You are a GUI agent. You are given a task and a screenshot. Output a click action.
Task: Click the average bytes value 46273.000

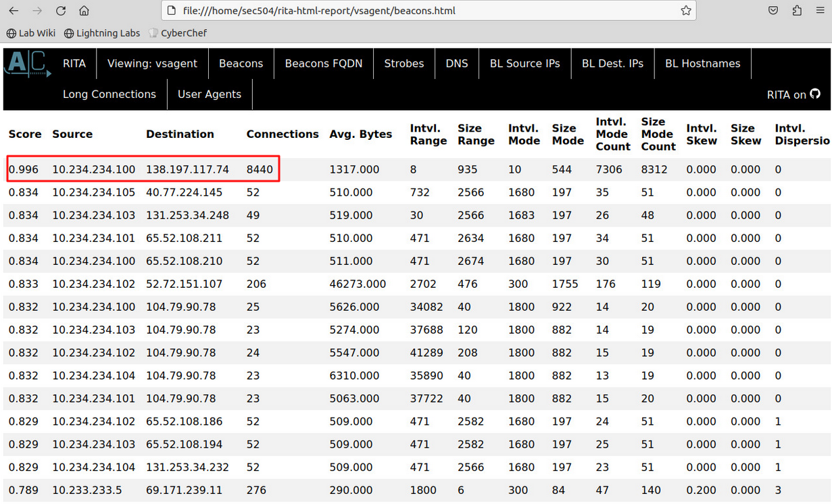[x=358, y=284]
